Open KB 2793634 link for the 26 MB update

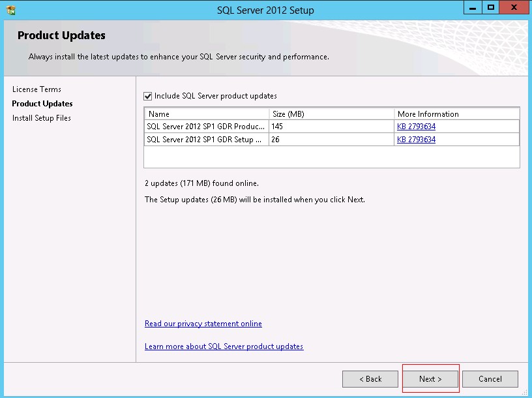[416, 140]
